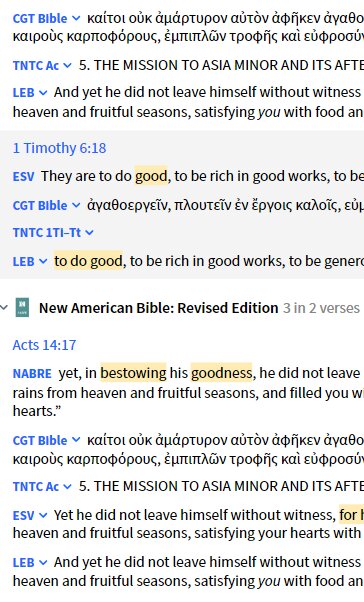Image resolution: width=364 pixels, height=602 pixels.
Task: Open the topmost CGT Bible dropdown chevron
Action: 76,18
